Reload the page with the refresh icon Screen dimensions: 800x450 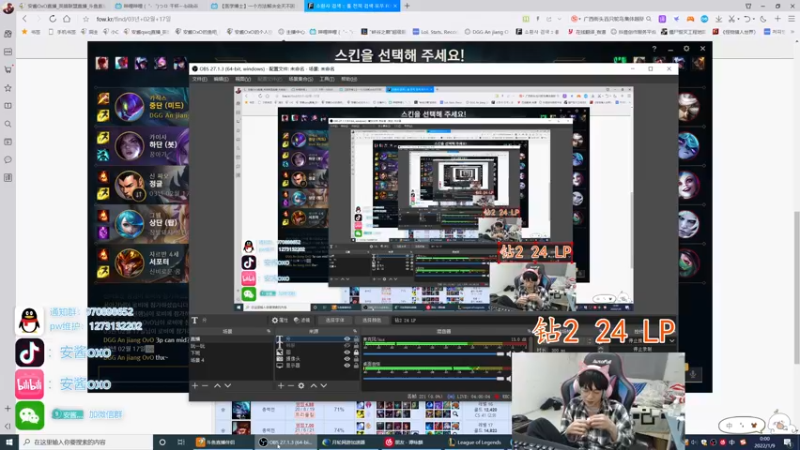tap(53, 19)
